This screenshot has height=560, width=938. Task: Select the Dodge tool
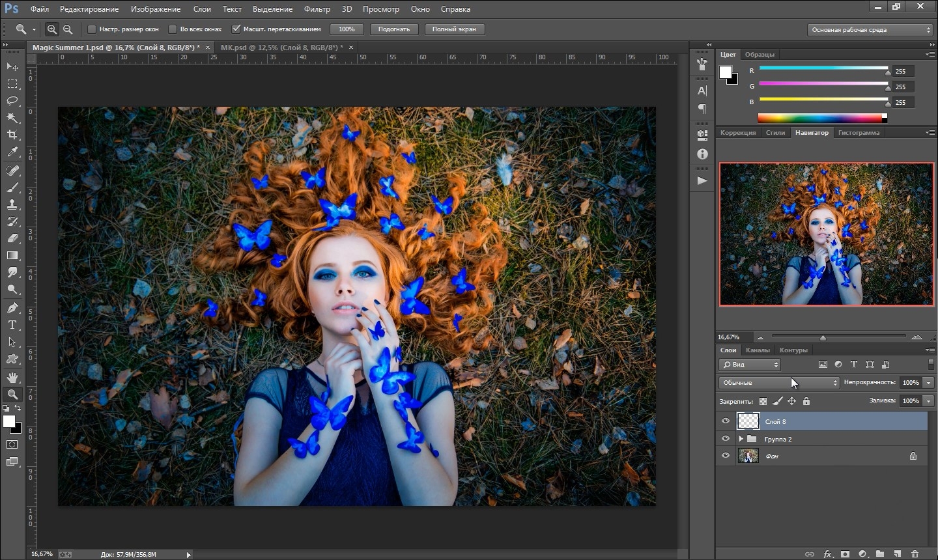[x=12, y=289]
